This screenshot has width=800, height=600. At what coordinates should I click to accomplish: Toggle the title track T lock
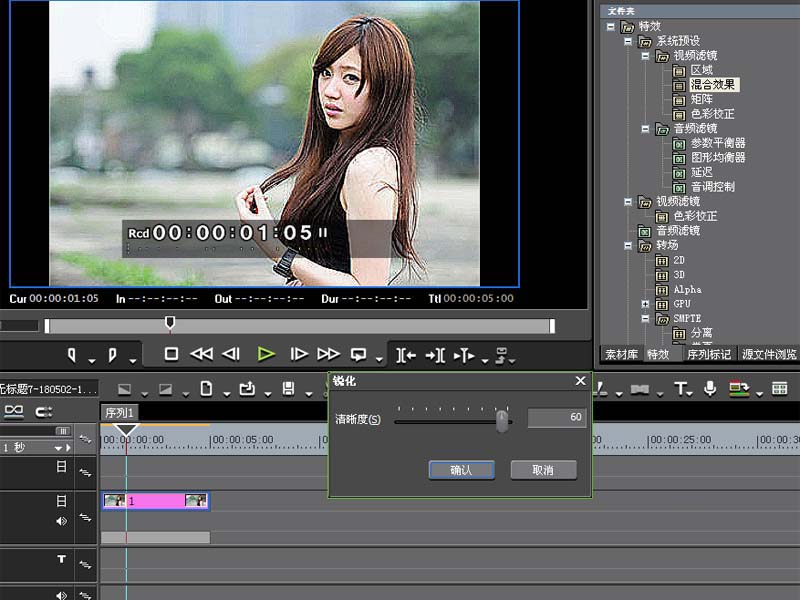[x=85, y=564]
